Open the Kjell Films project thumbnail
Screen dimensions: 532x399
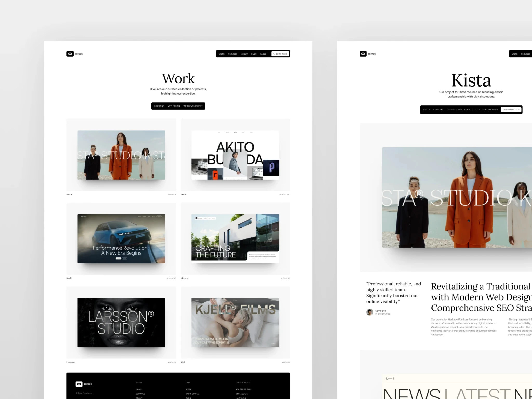(235, 322)
